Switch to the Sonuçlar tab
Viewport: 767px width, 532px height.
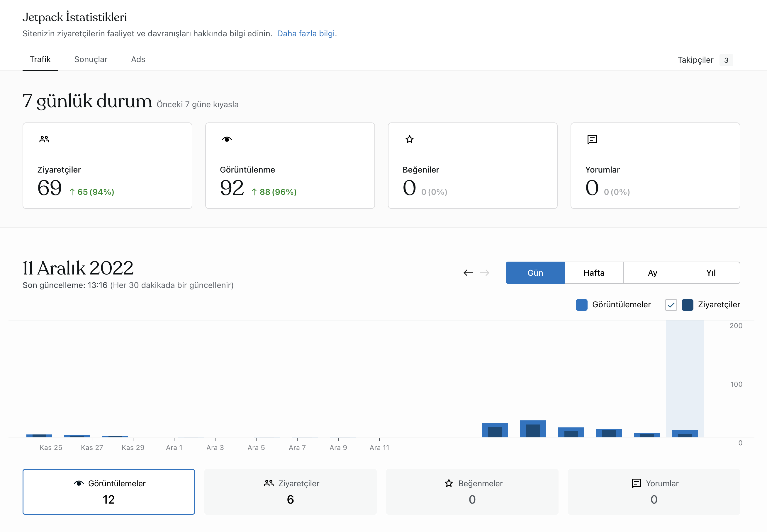[x=91, y=59]
